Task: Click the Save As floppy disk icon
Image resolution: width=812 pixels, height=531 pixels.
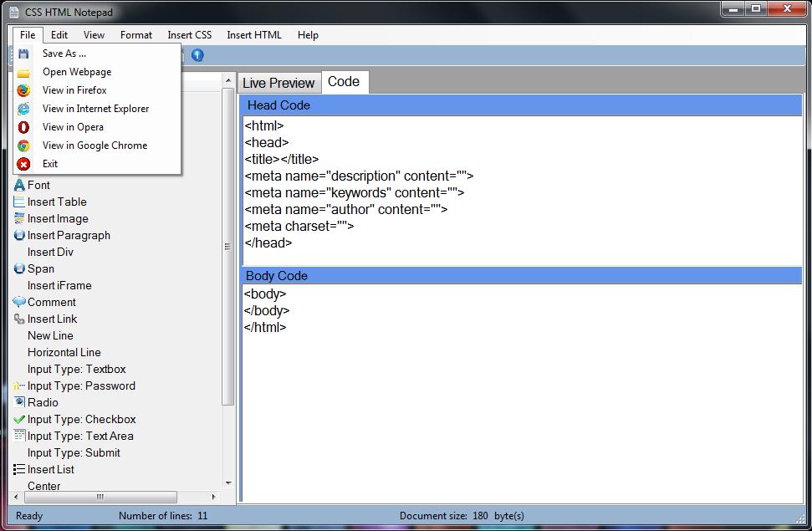Action: point(23,54)
